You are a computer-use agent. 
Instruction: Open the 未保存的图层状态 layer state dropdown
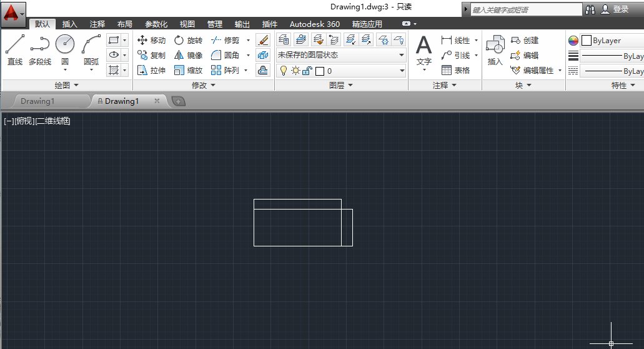pyautogui.click(x=341, y=55)
